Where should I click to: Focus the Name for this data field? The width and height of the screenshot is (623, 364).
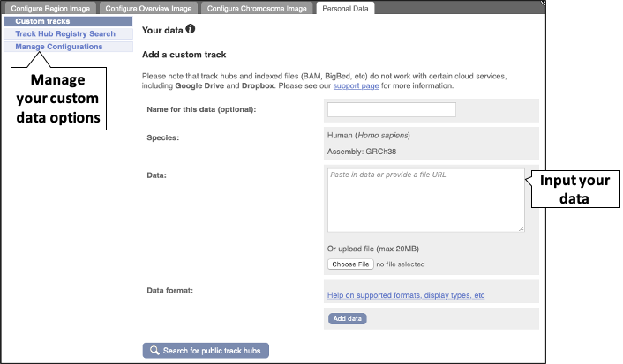click(391, 110)
